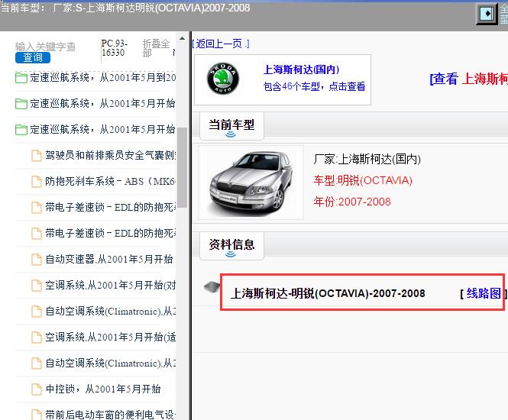
Task: Click the 查询 search button
Action: coord(33,57)
